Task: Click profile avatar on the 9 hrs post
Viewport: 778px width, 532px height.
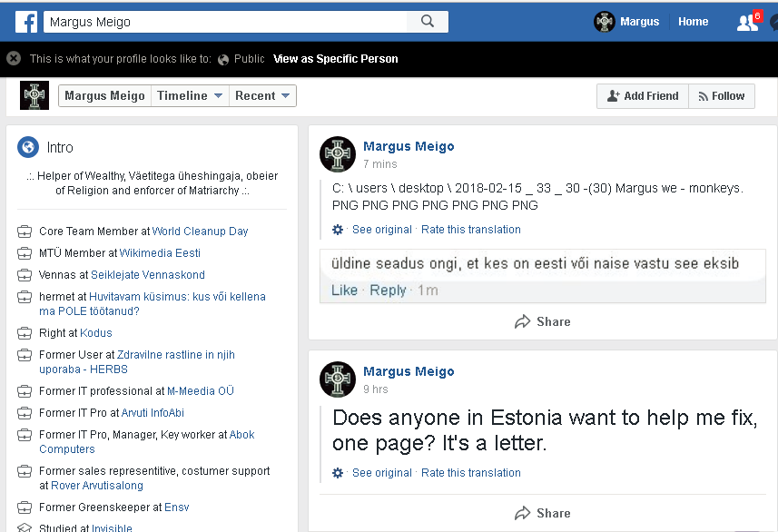Action: point(338,379)
